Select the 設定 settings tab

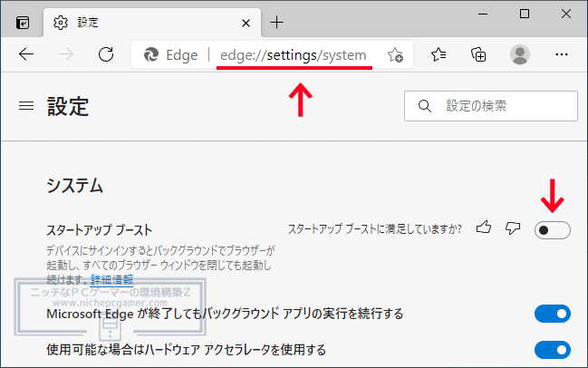coord(152,23)
